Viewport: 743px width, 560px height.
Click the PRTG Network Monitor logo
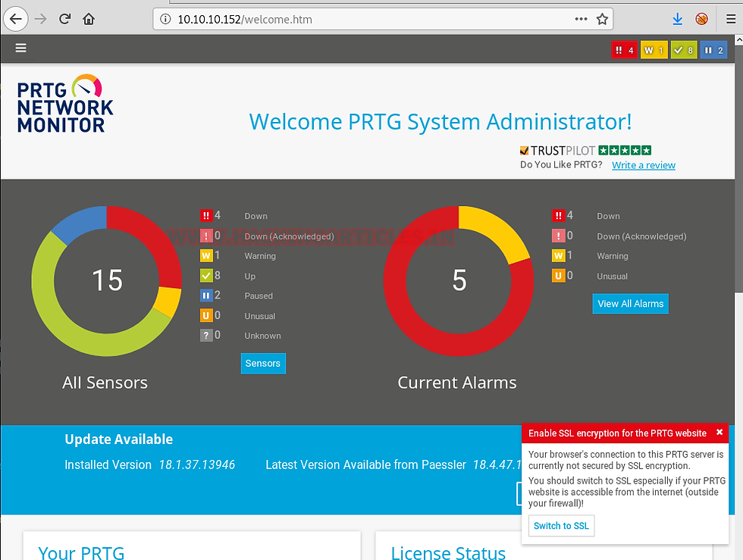pyautogui.click(x=65, y=103)
